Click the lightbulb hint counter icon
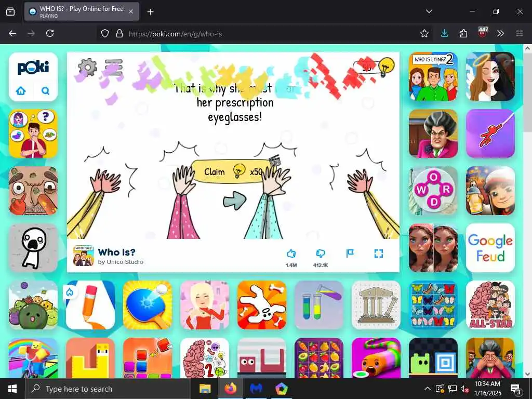 (x=386, y=66)
